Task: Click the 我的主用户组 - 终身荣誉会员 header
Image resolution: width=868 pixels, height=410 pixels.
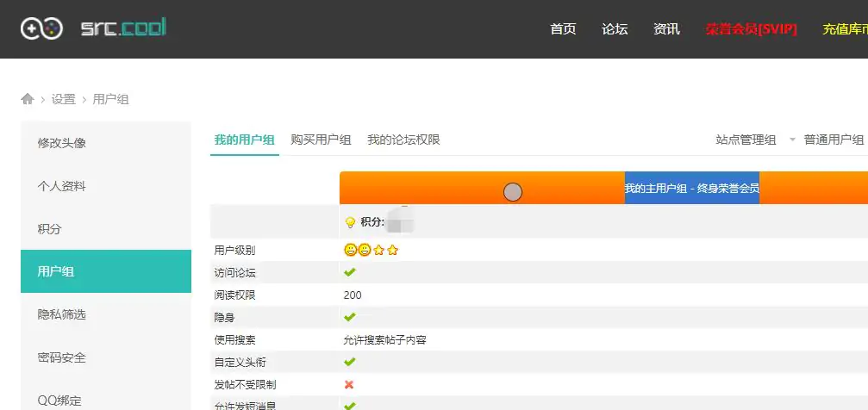Action: click(x=692, y=188)
